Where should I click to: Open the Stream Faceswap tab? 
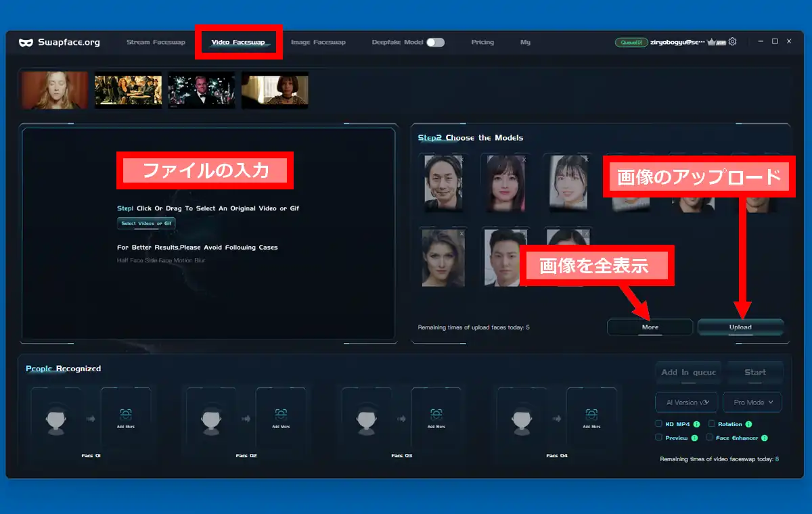click(156, 42)
